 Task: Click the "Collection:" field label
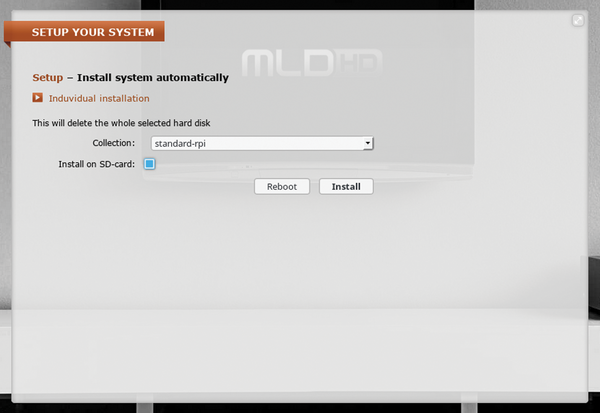113,144
